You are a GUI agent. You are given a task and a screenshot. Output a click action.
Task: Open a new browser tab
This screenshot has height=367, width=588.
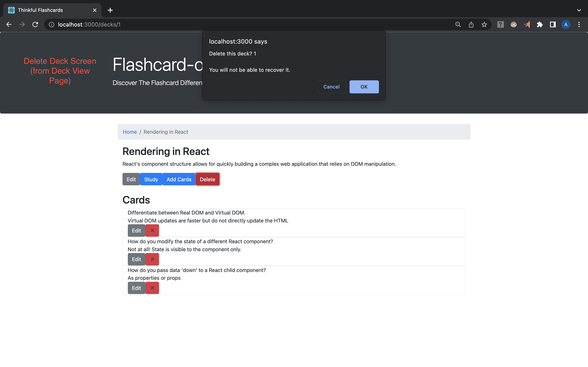coord(110,10)
